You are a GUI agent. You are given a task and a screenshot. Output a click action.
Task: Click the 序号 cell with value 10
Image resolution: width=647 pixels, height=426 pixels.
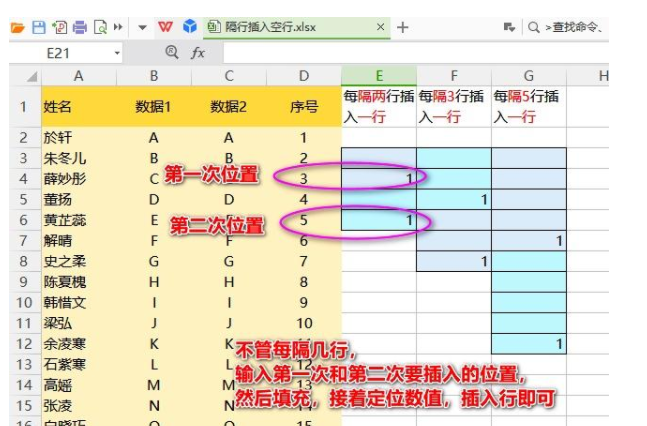pyautogui.click(x=304, y=323)
